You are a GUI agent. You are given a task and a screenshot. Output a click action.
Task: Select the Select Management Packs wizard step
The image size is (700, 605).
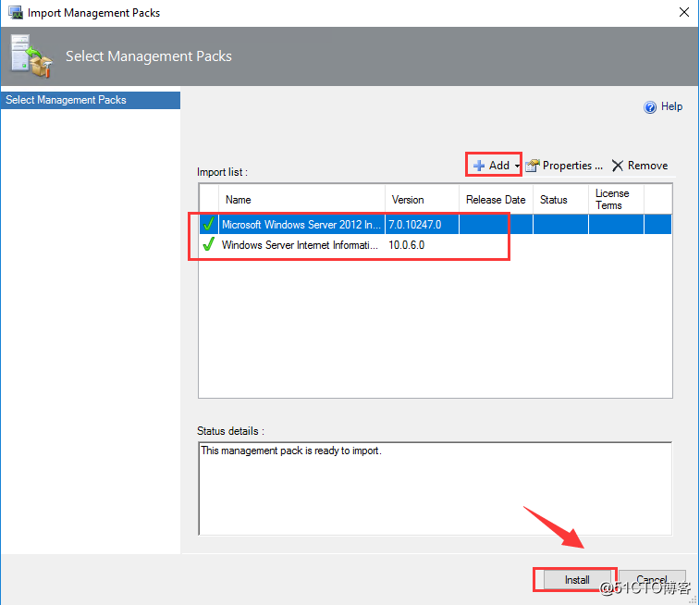91,100
